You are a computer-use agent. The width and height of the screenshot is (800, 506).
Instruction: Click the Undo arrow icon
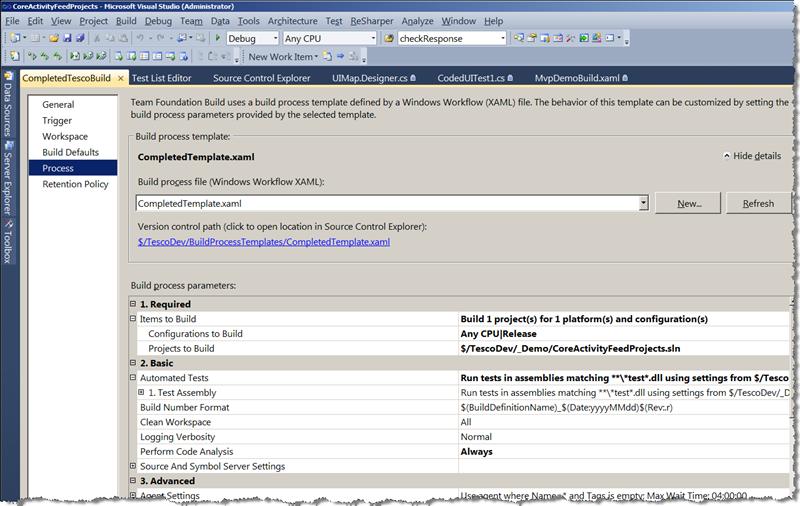pyautogui.click(x=140, y=38)
